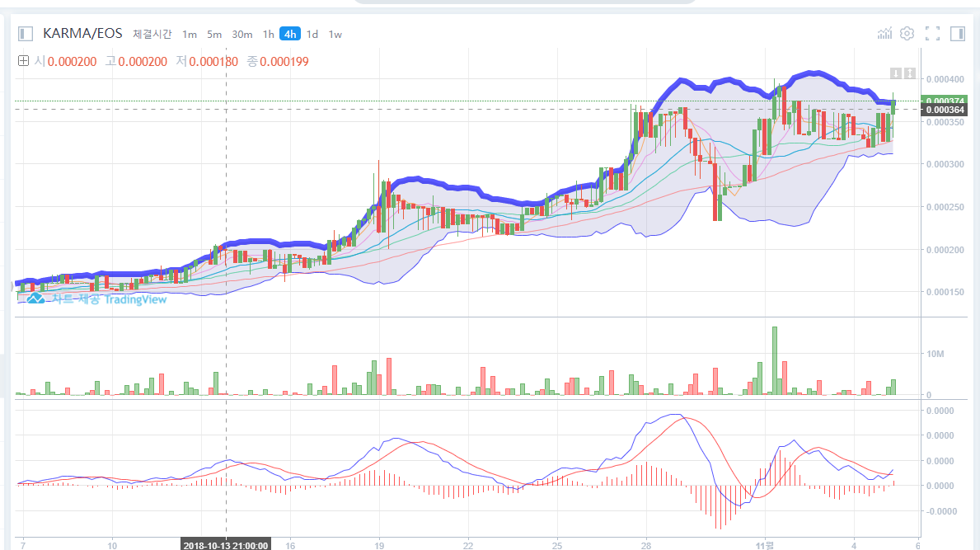The image size is (980, 550).
Task: Select the 1h timeframe
Action: [x=268, y=35]
